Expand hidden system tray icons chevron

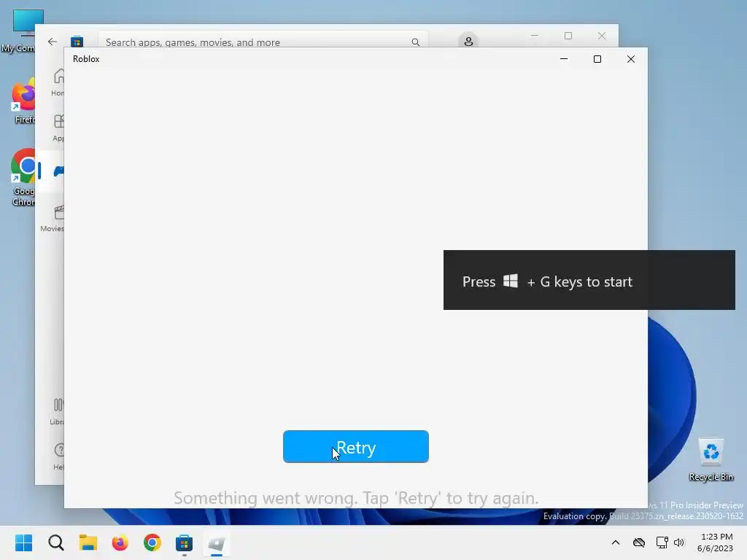pos(616,542)
